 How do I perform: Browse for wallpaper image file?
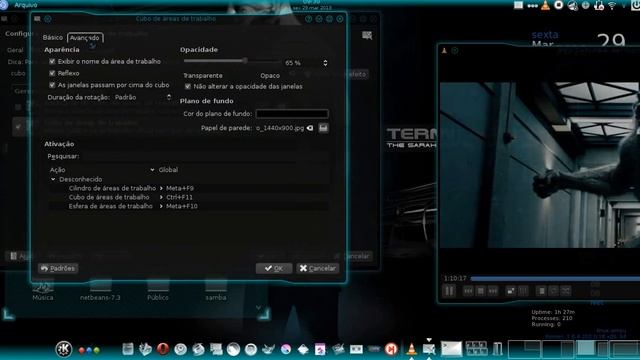tap(323, 128)
